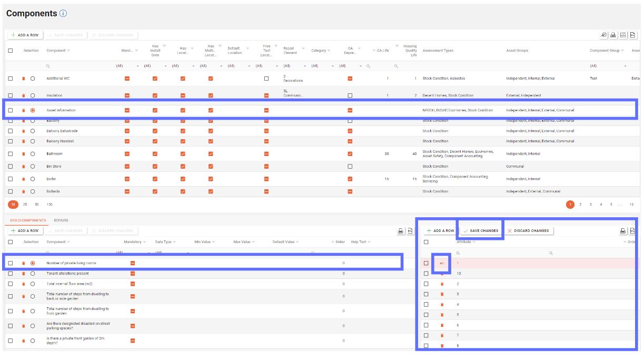Tick the checkbox for the Bin Store row

tap(11, 167)
